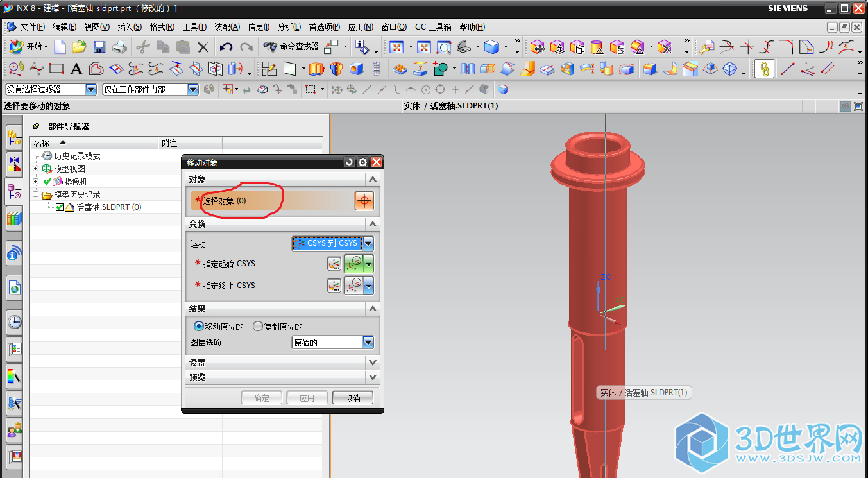Image resolution: width=868 pixels, height=478 pixels.
Task: Open the 命令查找器 command finder
Action: pyautogui.click(x=291, y=46)
